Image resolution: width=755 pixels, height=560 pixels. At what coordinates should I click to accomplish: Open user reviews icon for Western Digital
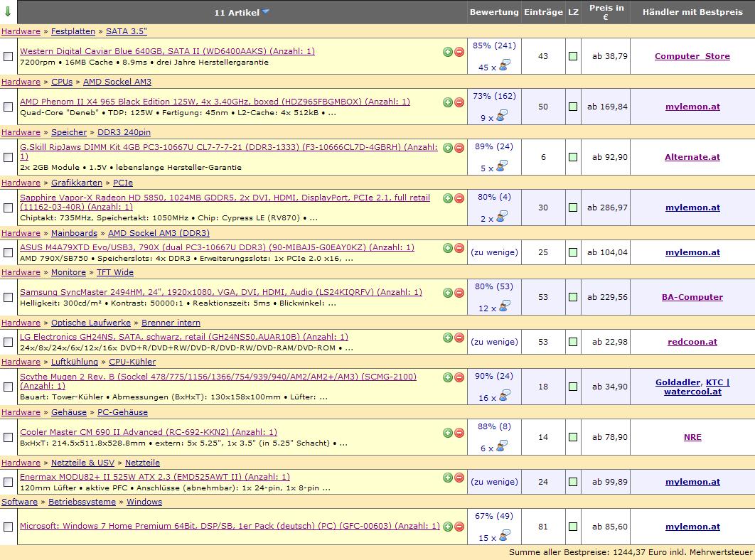pos(505,65)
